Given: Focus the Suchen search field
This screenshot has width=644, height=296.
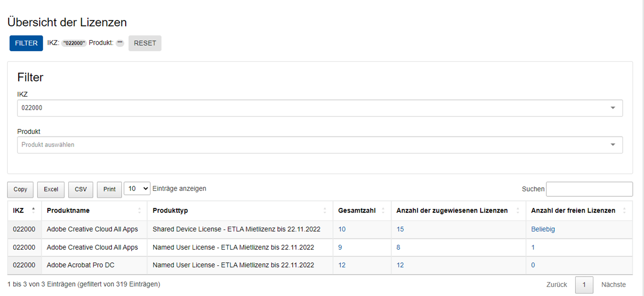Looking at the screenshot, I should pyautogui.click(x=589, y=189).
